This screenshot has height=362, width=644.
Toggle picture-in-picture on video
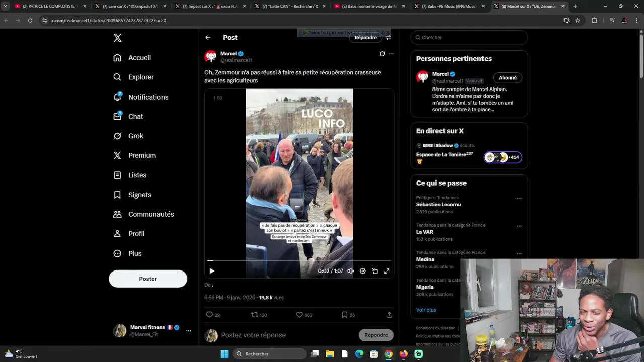(x=375, y=271)
